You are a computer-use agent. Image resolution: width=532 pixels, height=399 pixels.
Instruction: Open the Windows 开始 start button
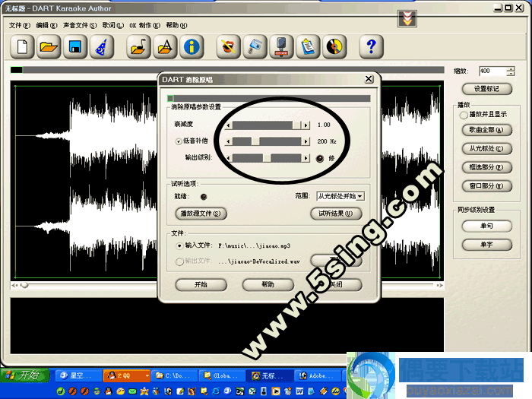point(25,375)
